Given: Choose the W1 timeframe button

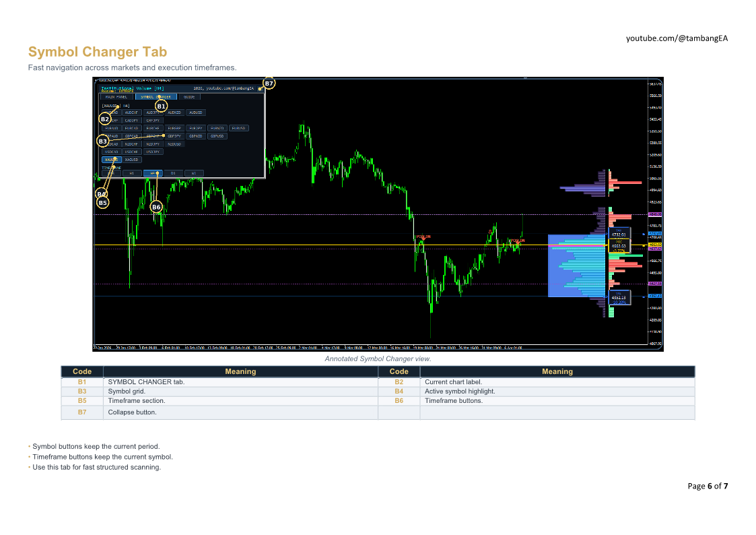Looking at the screenshot, I should [194, 173].
